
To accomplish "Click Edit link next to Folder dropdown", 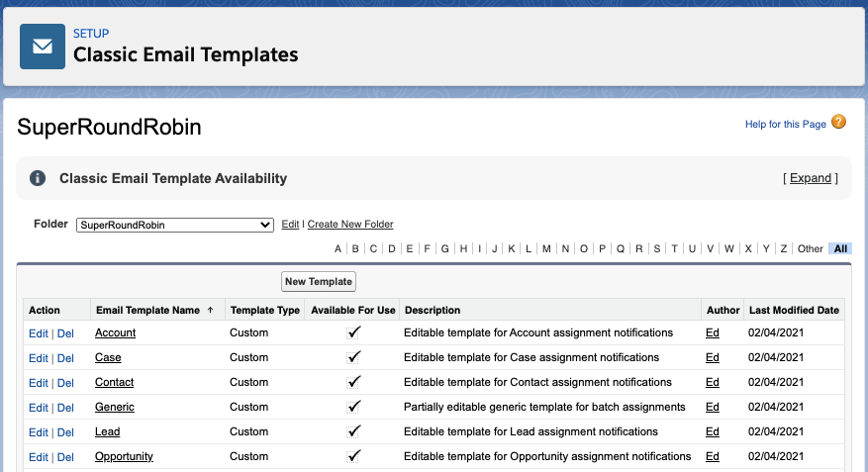I will pos(290,224).
